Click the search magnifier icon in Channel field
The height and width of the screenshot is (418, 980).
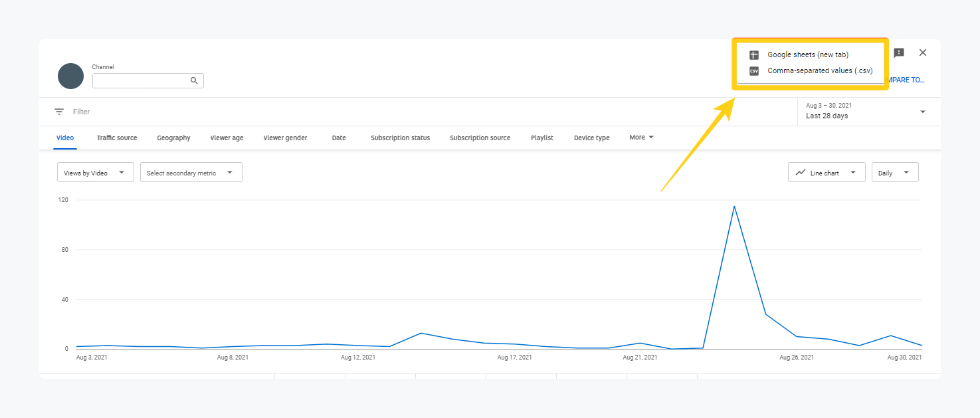(x=194, y=80)
